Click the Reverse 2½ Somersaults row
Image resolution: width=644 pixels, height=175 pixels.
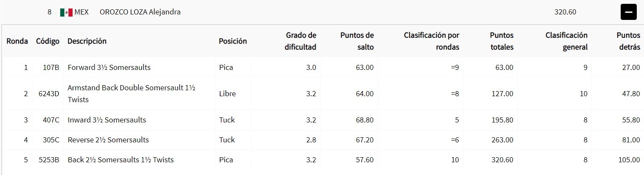[x=108, y=140]
